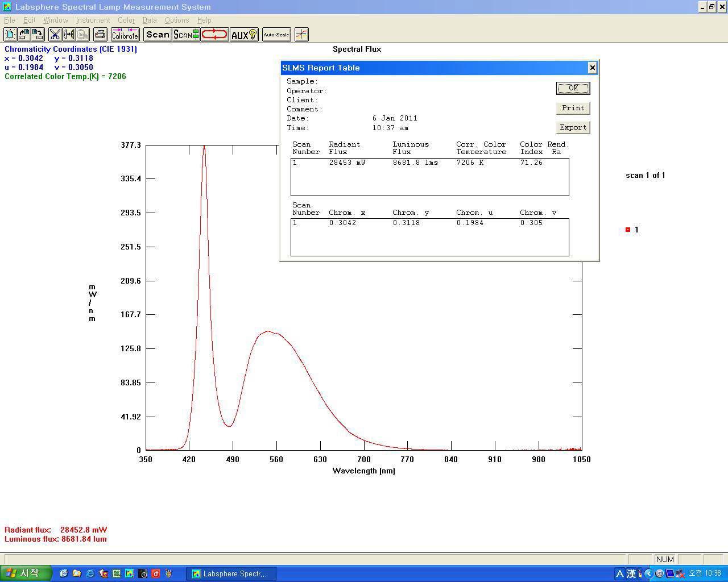The width and height of the screenshot is (728, 582).
Task: Click the multi-Scan icon with green marker
Action: 186,35
